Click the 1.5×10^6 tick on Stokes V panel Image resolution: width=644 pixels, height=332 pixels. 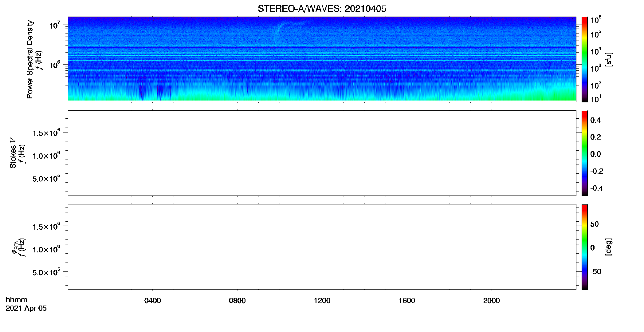[46, 132]
